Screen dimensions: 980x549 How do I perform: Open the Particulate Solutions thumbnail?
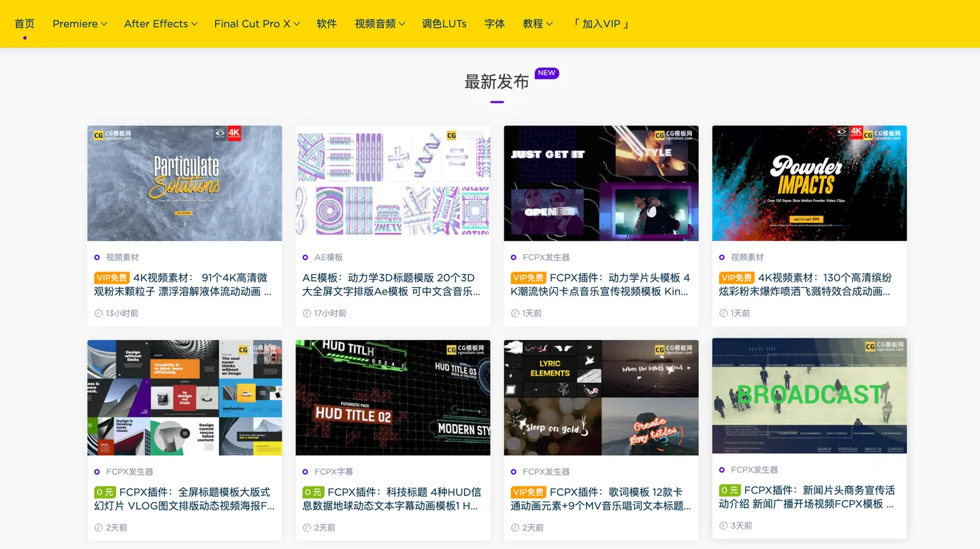coord(184,183)
